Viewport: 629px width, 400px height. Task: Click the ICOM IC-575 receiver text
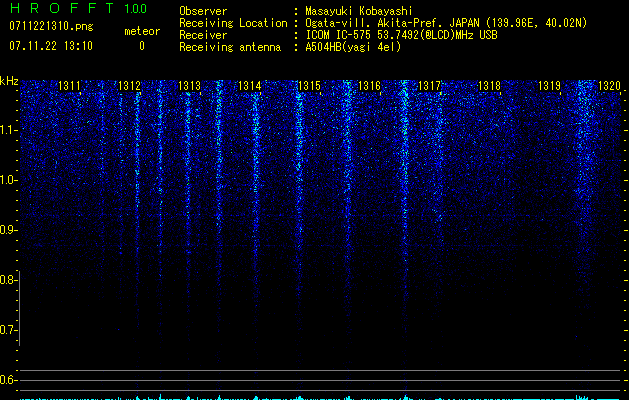(x=401, y=35)
